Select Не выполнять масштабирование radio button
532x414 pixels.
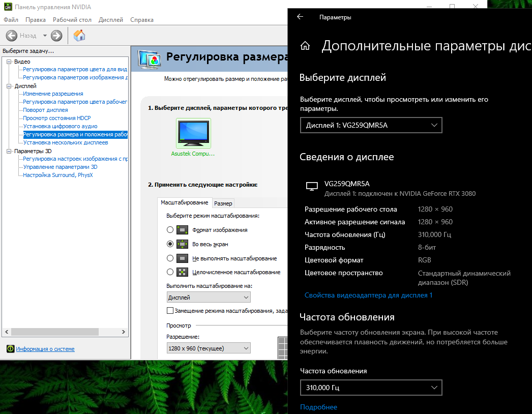170,258
